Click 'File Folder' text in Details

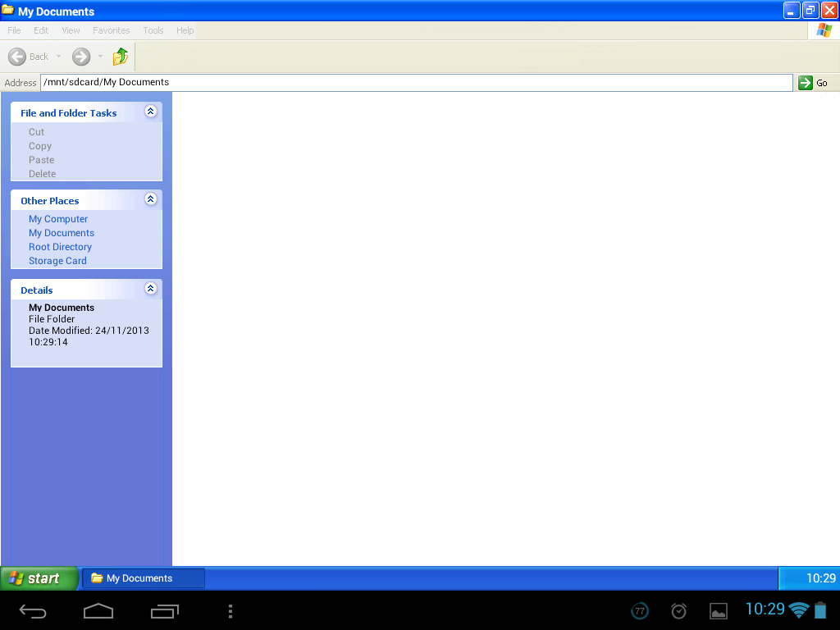(52, 319)
